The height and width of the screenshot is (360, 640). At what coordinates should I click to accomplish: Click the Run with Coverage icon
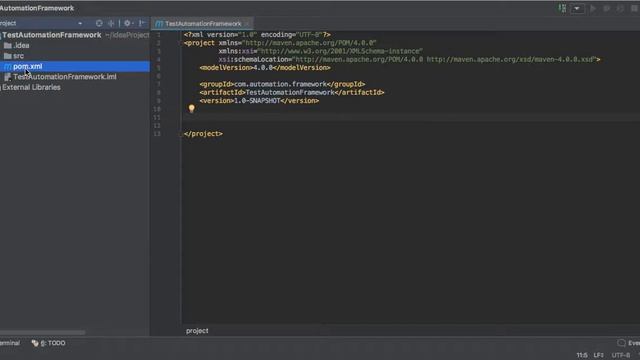pos(620,8)
